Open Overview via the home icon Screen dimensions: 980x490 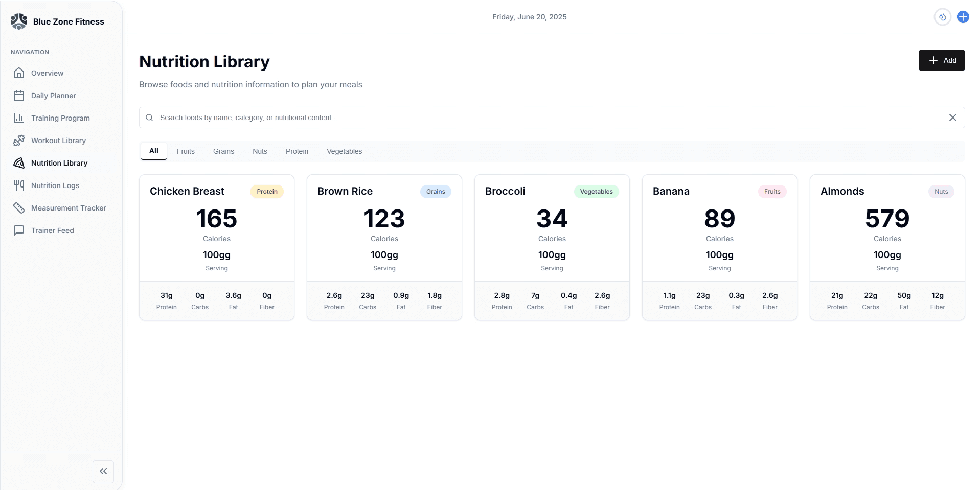19,73
